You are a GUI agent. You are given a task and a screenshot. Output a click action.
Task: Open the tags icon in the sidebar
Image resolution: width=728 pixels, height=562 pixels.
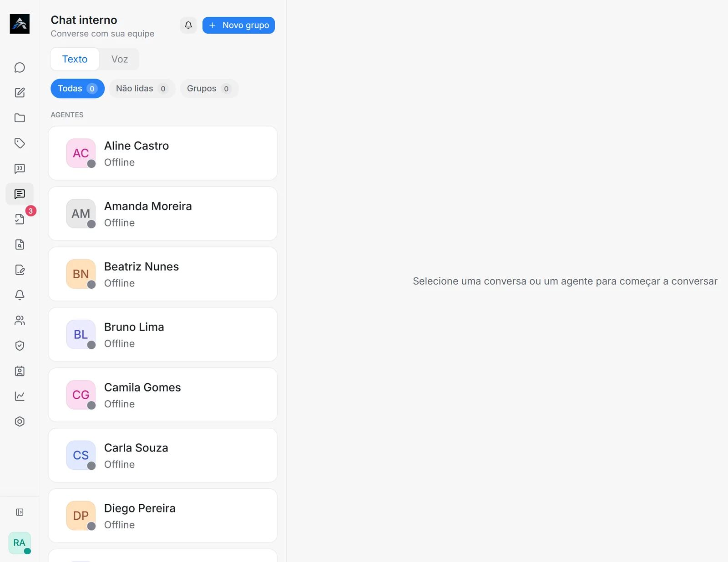20,143
